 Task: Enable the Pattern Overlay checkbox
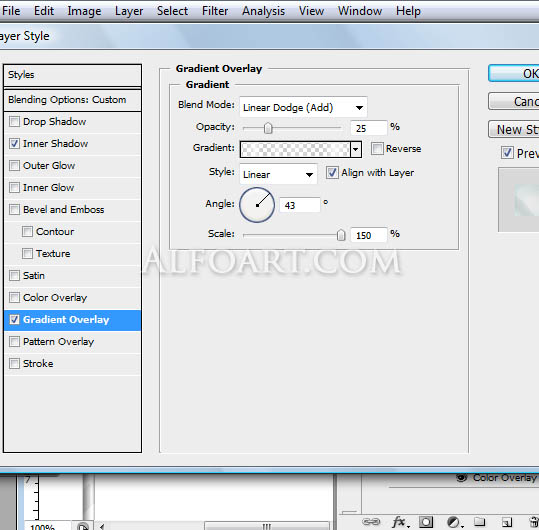click(14, 341)
